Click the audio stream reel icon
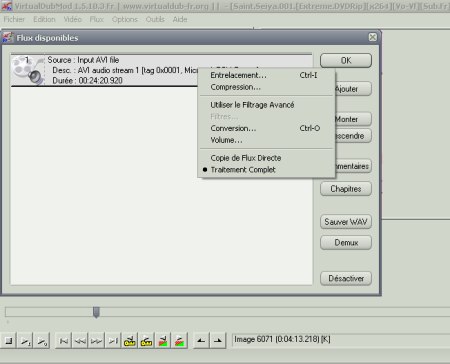The height and width of the screenshot is (364, 450). click(x=28, y=70)
